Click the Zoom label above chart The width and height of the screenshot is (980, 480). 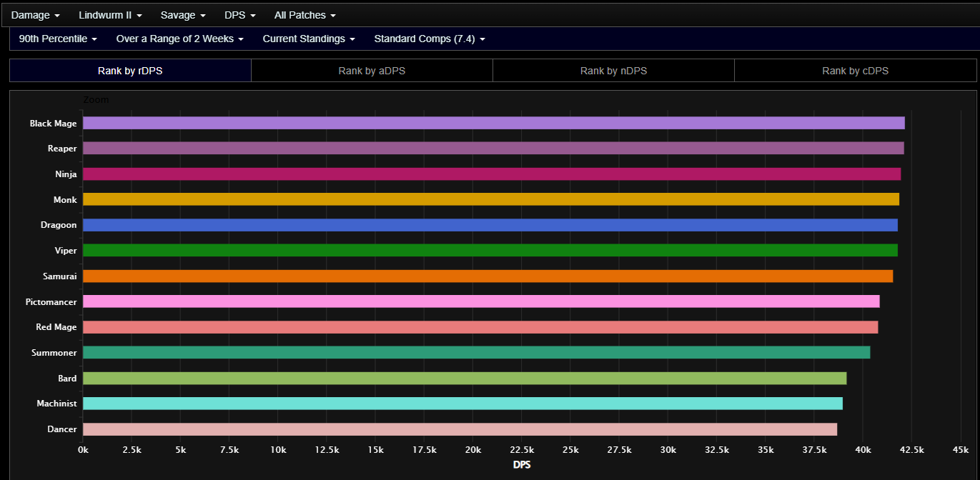(x=96, y=100)
